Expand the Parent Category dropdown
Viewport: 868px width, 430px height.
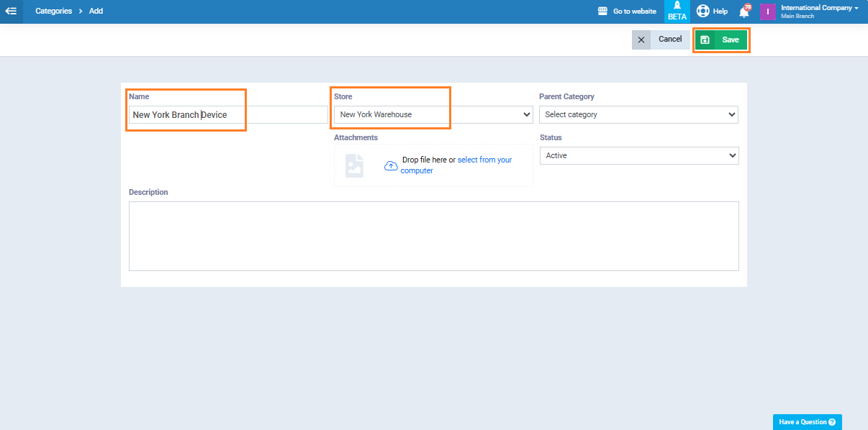point(638,114)
